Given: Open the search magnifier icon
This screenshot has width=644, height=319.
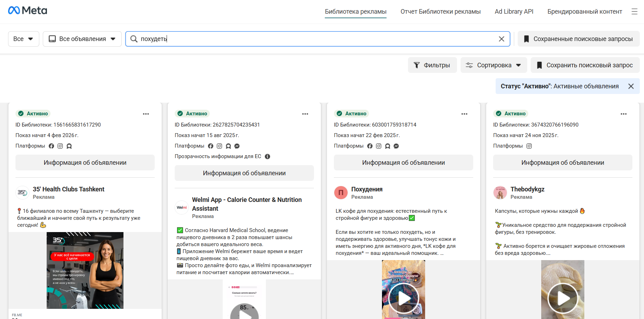Looking at the screenshot, I should click(x=134, y=39).
